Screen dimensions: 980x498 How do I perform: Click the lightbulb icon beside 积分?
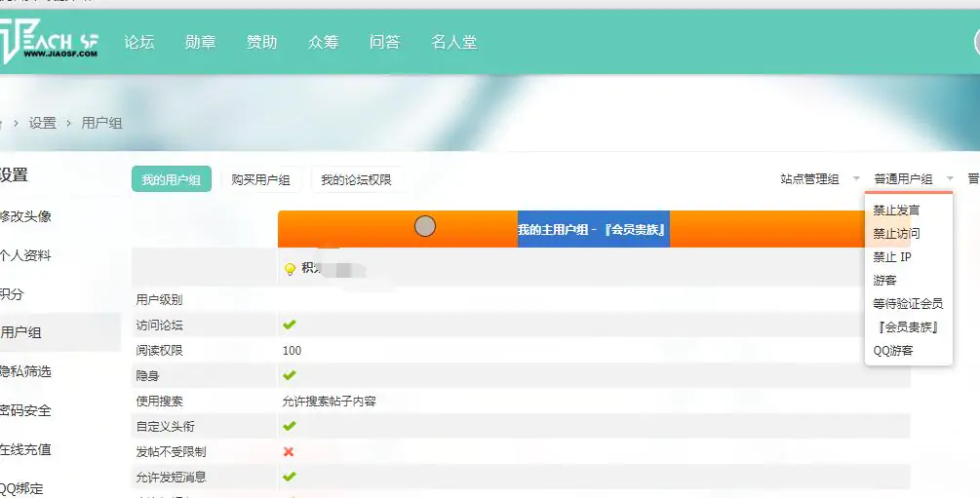click(290, 269)
